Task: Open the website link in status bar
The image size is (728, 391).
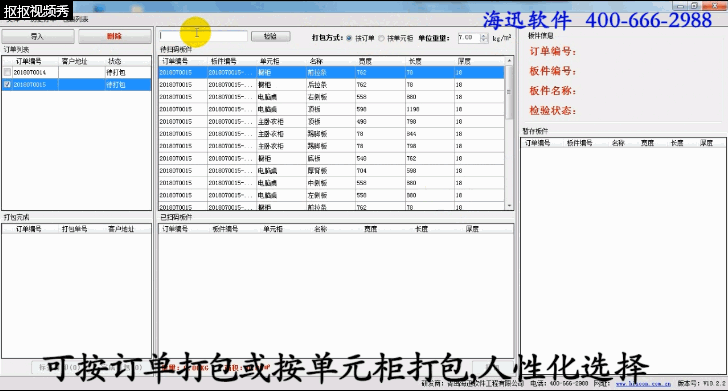Action: coord(644,384)
